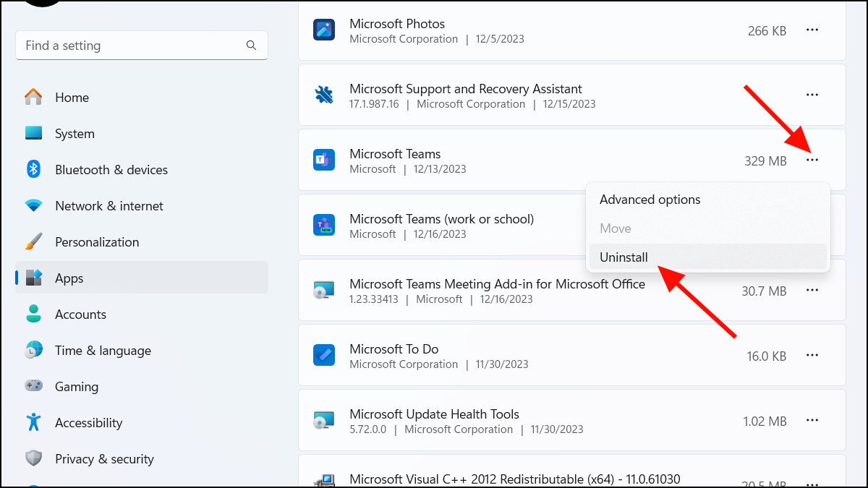Choose Advanced options from the menu
Viewport: 868px width, 488px height.
click(x=707, y=200)
